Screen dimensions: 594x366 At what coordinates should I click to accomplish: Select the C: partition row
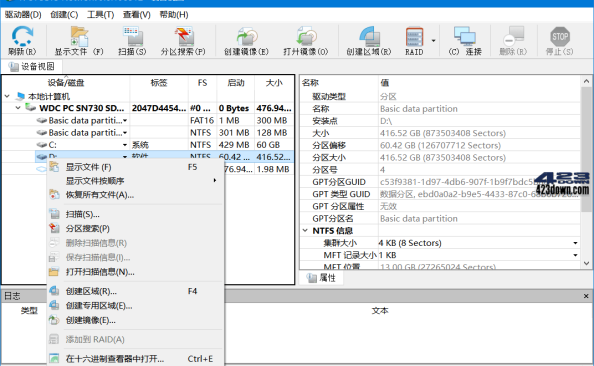148,145
